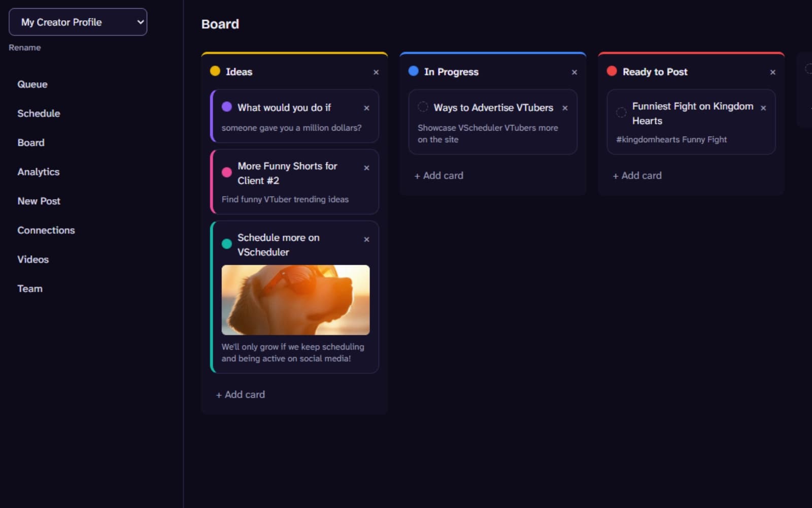Click the 'In Progress' column title
The height and width of the screenshot is (508, 812).
click(x=451, y=72)
